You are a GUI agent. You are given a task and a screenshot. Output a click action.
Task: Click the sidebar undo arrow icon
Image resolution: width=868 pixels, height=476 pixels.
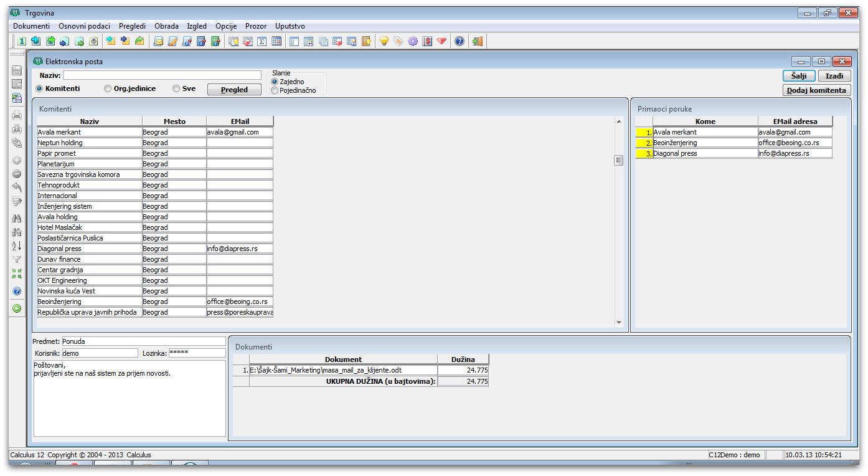coord(17,188)
